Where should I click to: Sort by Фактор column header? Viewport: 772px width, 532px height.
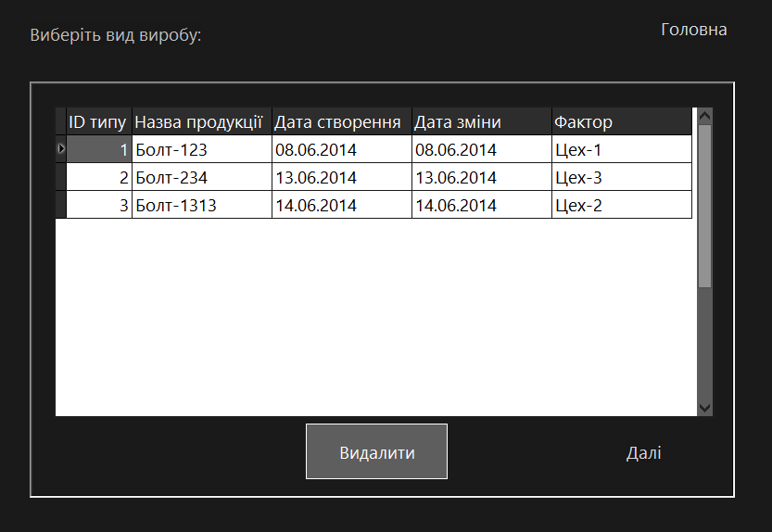(x=621, y=121)
